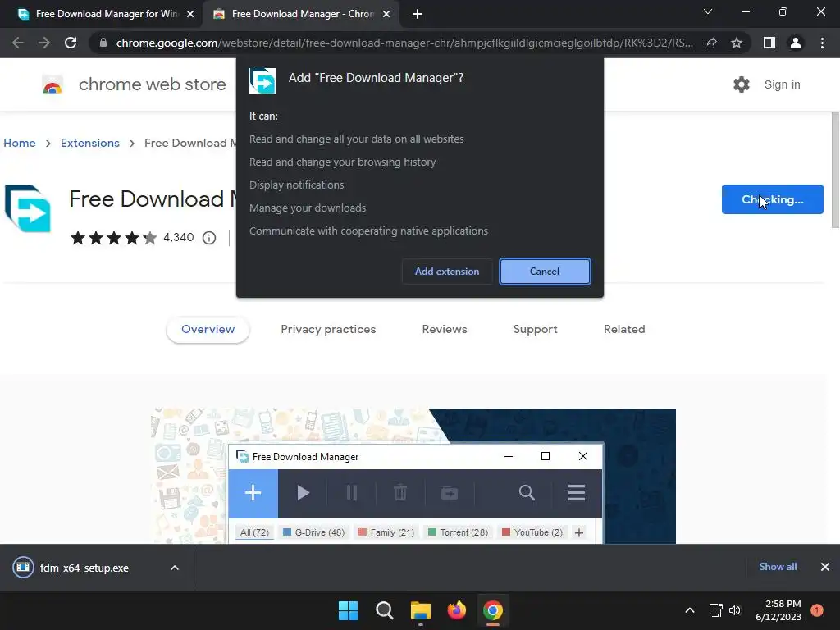This screenshot has height=630, width=840.
Task: Open notification badge in taskbar
Action: tap(817, 610)
